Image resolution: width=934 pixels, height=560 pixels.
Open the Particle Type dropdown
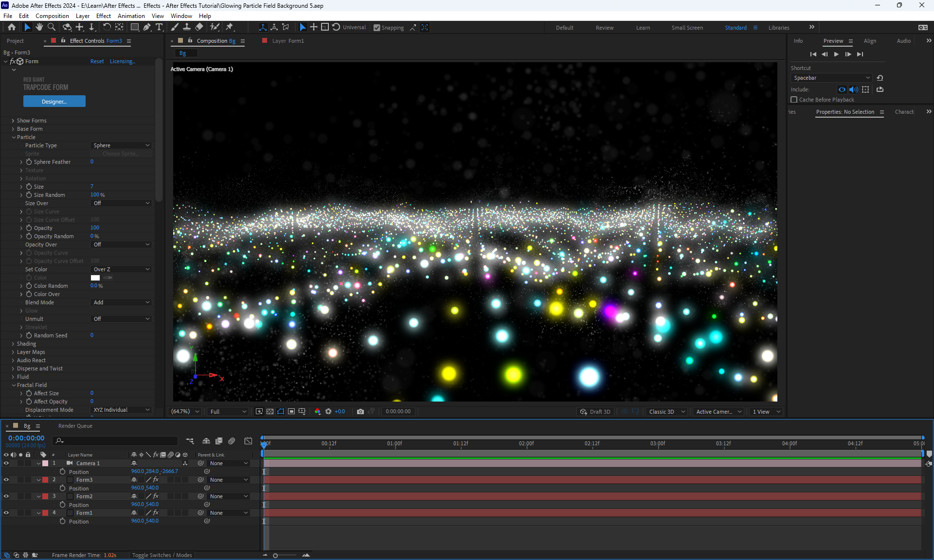122,145
